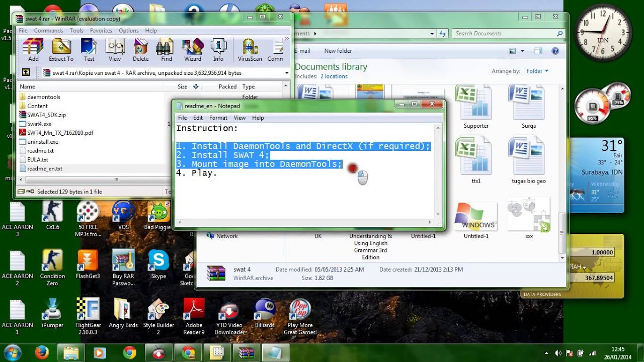Open Adobe Reader 9 desktop shortcut
Viewport: 644px width, 362px height.
(x=194, y=317)
